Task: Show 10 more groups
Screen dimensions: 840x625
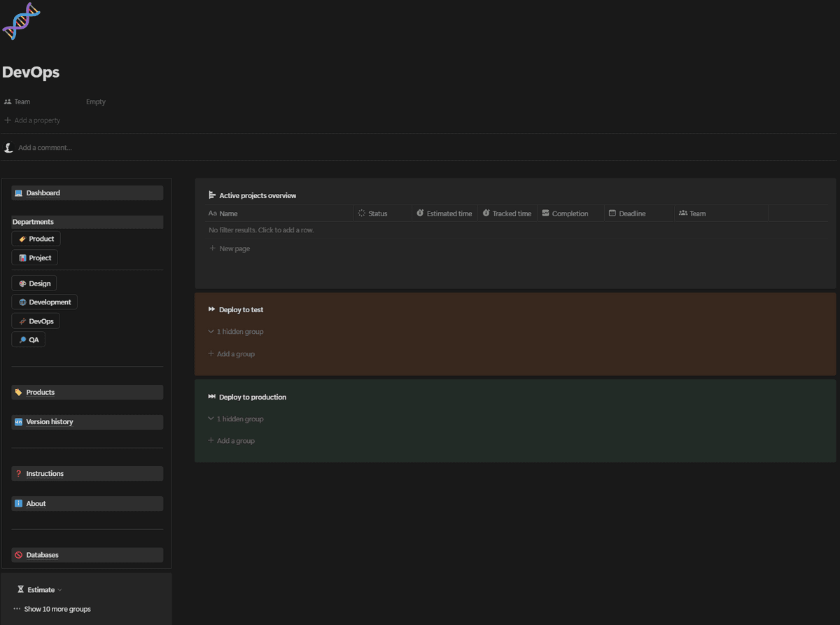Action: coord(57,609)
